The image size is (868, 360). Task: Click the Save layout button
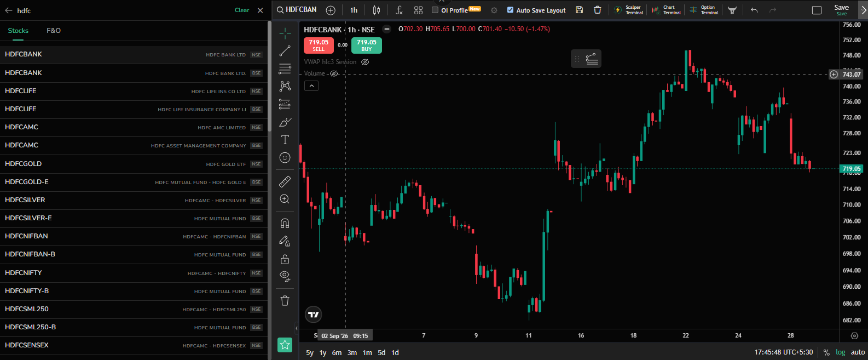[x=842, y=10]
